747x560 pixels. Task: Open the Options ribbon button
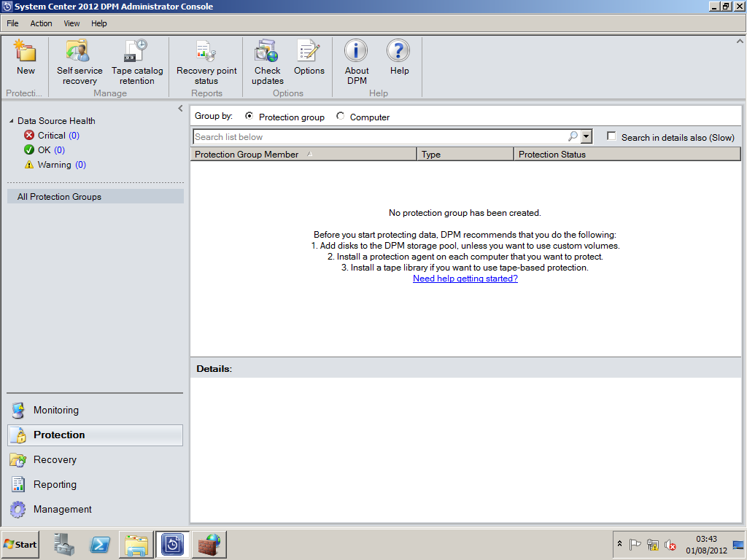point(309,57)
